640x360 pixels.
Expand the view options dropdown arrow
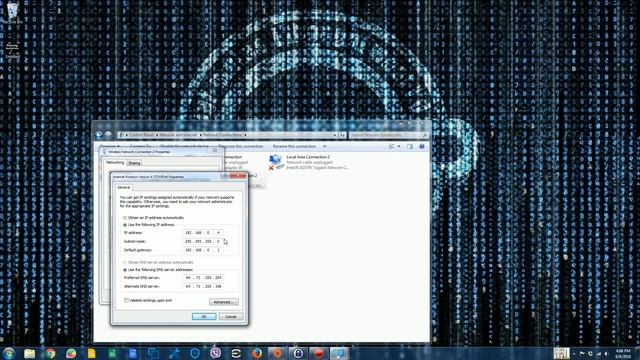(x=399, y=146)
